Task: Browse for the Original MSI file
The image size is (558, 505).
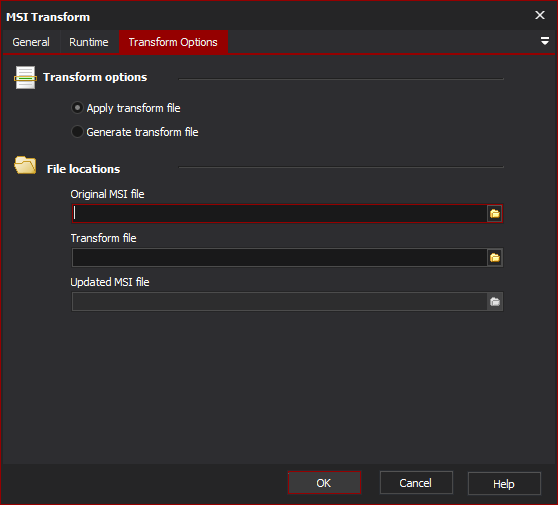Action: click(x=495, y=214)
